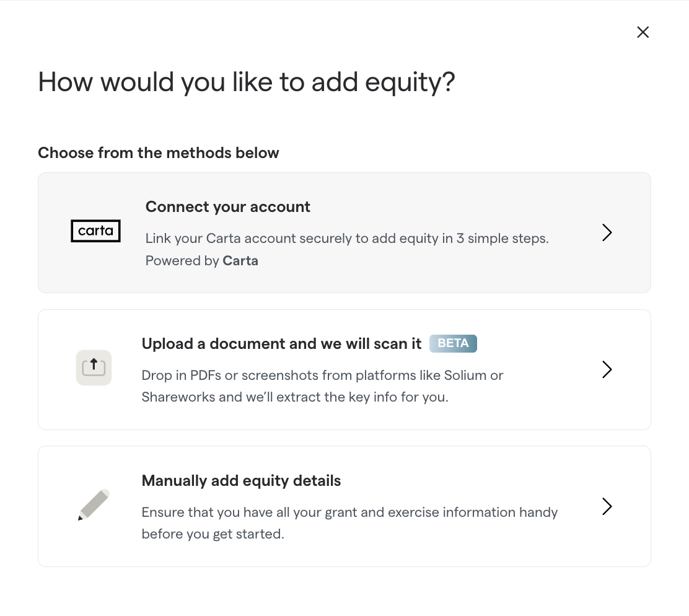
Task: Close the add equity dialog
Action: point(643,32)
